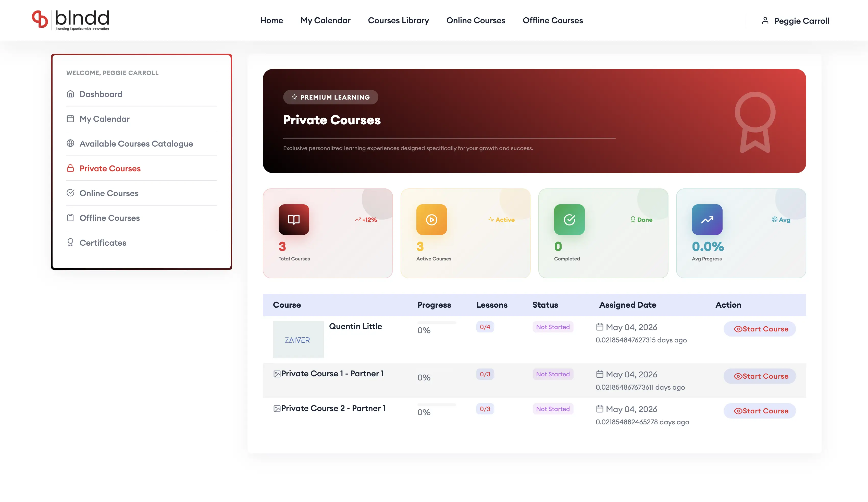Click the Active pulse label
The width and height of the screenshot is (868, 502).
pos(502,220)
